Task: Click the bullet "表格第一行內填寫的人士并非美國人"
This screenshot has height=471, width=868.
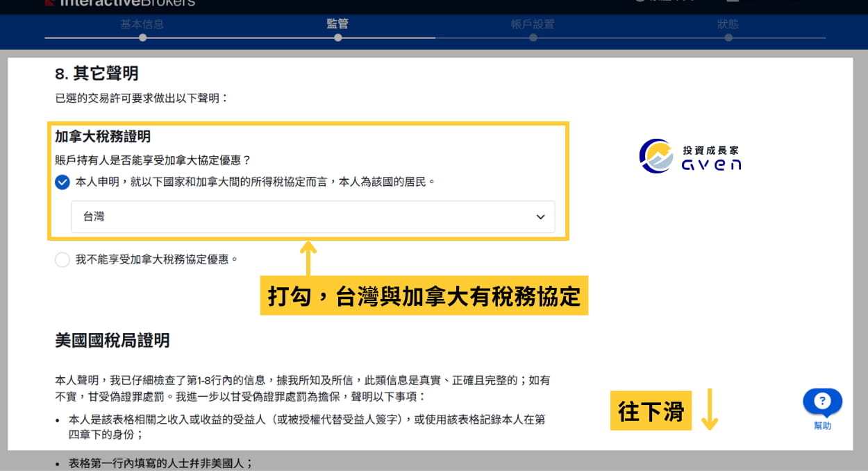Action: coord(162,463)
